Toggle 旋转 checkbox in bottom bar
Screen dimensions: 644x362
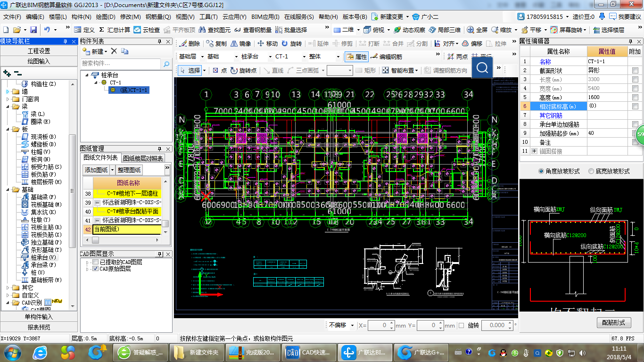point(462,325)
